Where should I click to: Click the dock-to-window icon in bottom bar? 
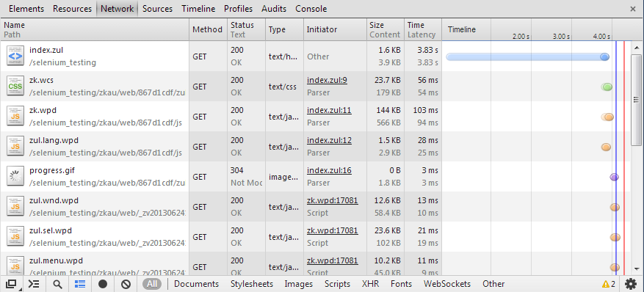[x=12, y=284]
